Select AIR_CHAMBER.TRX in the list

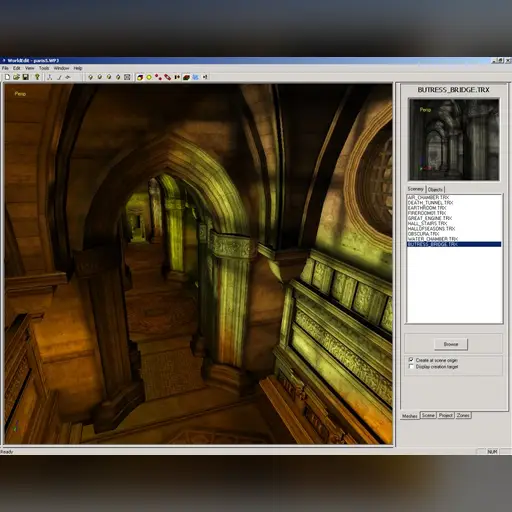(x=454, y=197)
